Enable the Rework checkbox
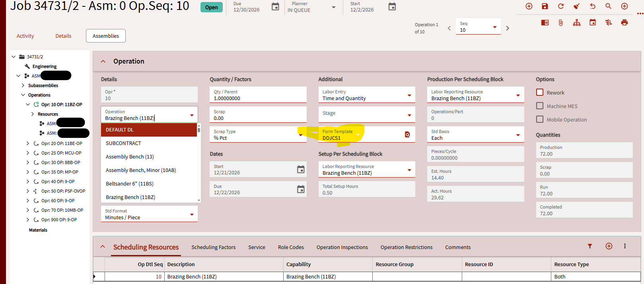Image resolution: width=644 pixels, height=284 pixels. point(540,93)
